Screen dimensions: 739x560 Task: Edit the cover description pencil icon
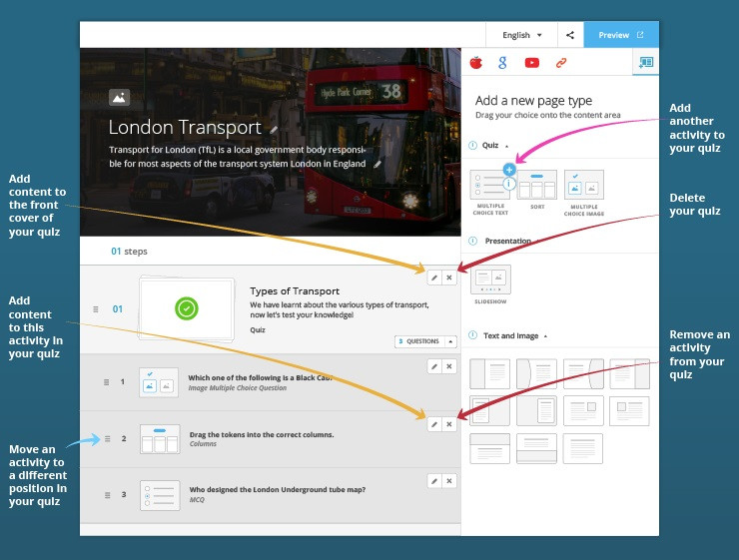pyautogui.click(x=377, y=165)
